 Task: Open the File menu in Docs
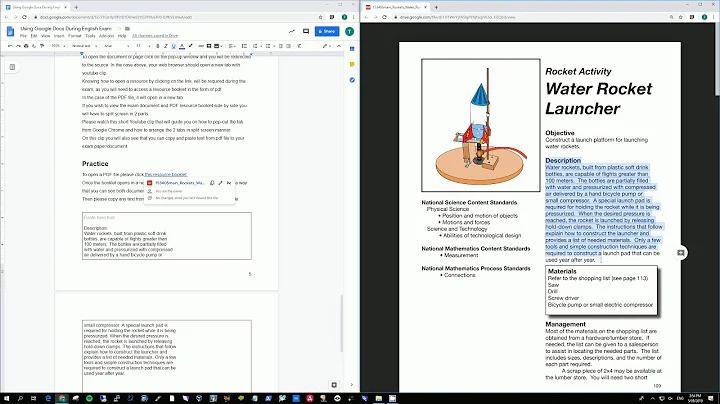point(23,36)
